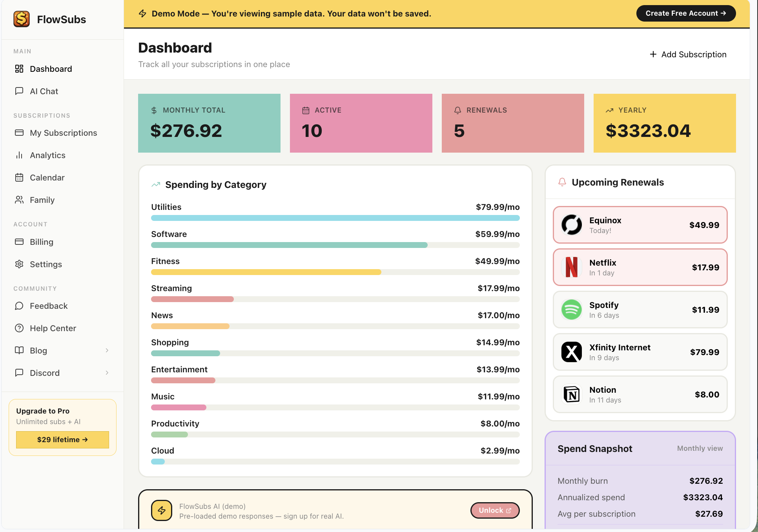Click Create Free Account
This screenshot has width=758, height=532.
coord(686,13)
